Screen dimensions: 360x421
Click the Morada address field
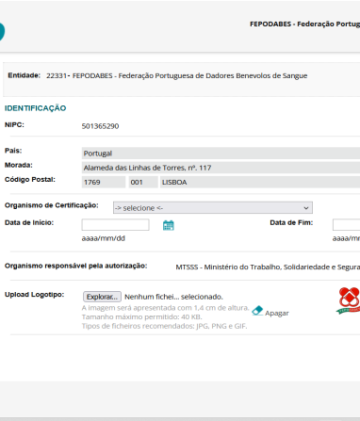(221, 168)
